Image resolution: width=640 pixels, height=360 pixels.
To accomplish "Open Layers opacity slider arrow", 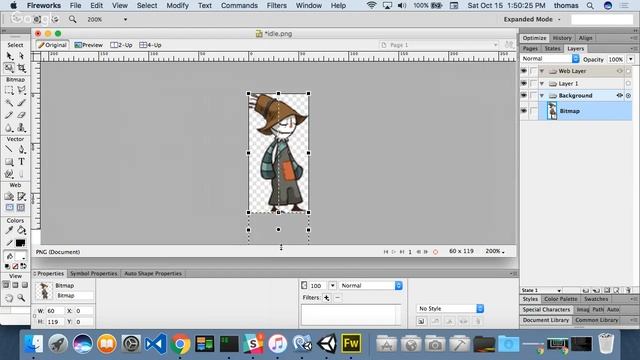I will tap(631, 59).
